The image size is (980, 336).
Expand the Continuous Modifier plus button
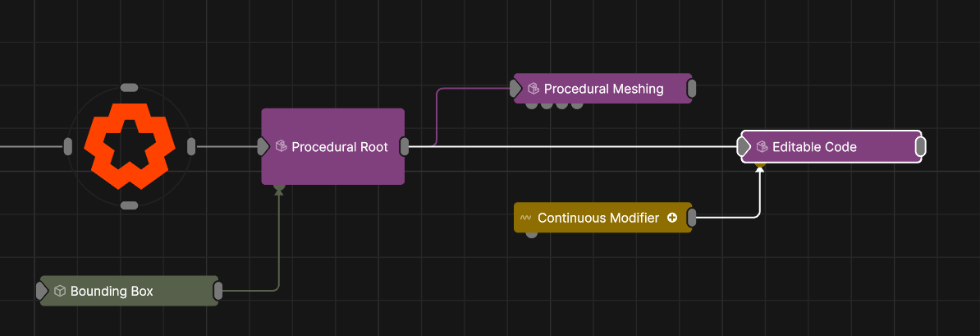click(x=672, y=218)
